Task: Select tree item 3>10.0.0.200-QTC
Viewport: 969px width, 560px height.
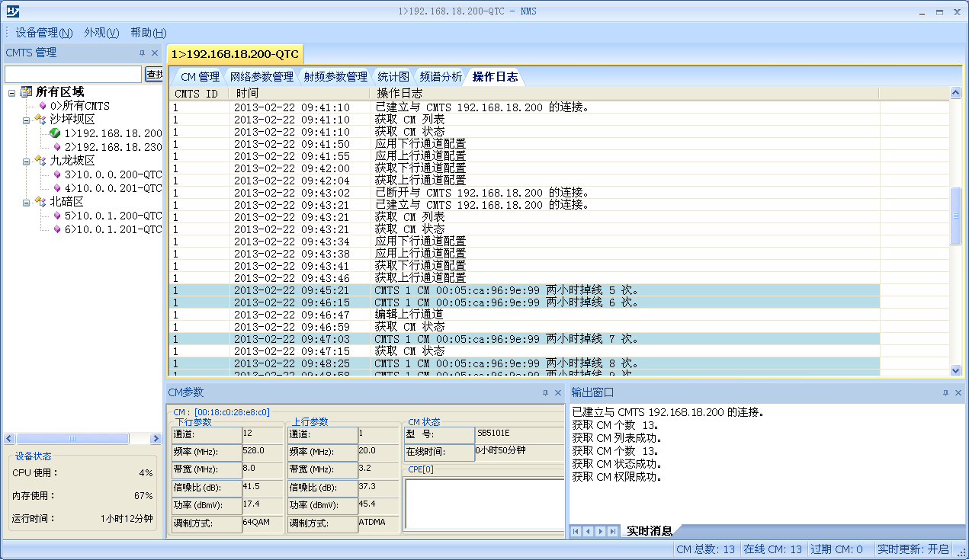Action: (x=113, y=174)
